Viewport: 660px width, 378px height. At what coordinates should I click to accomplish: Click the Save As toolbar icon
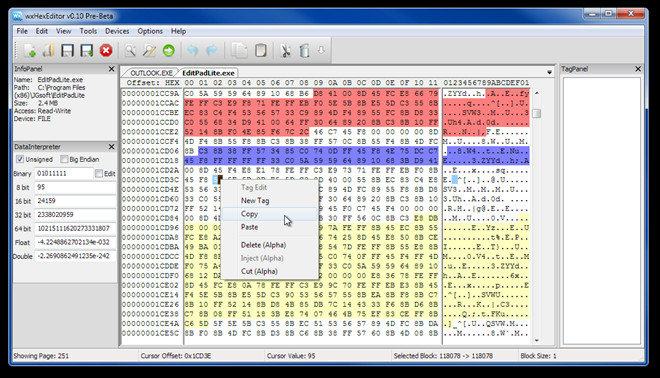pos(87,51)
